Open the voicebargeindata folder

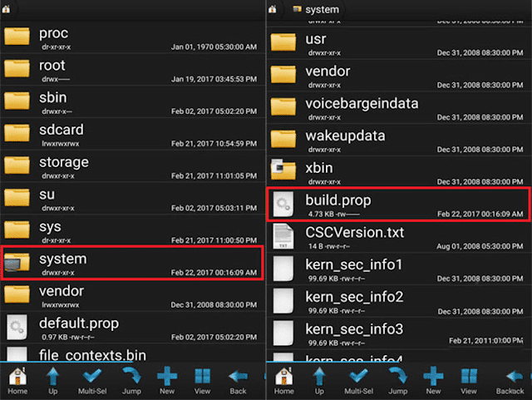tap(399, 108)
